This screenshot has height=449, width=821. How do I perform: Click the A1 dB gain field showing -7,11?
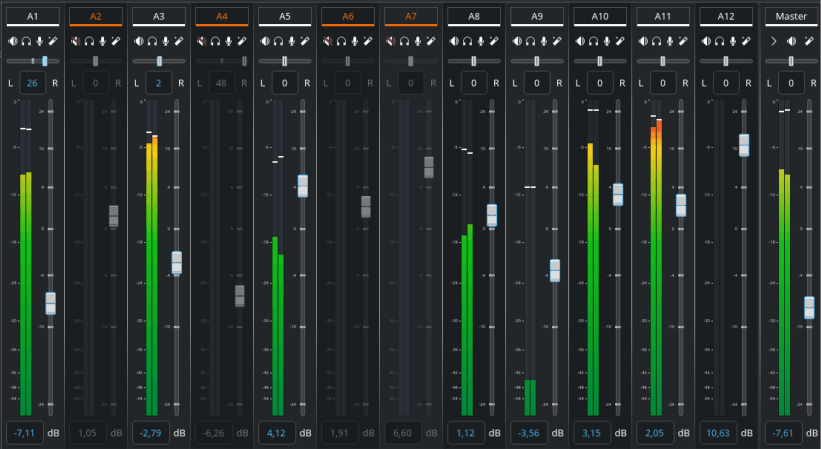tap(22, 433)
